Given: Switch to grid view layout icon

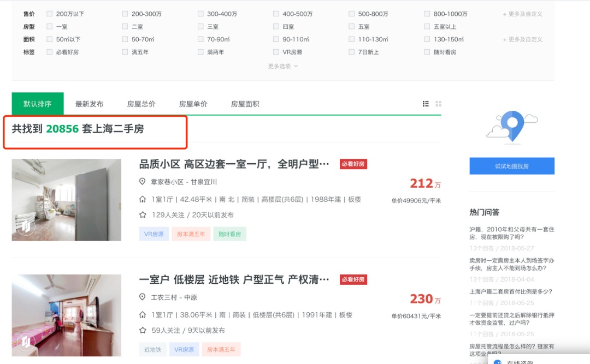Looking at the screenshot, I should (438, 104).
